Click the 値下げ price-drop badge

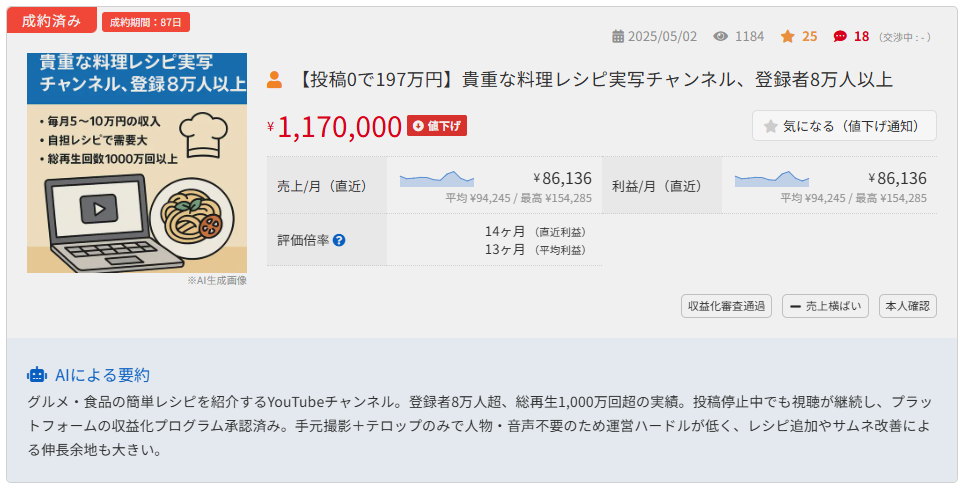point(437,126)
